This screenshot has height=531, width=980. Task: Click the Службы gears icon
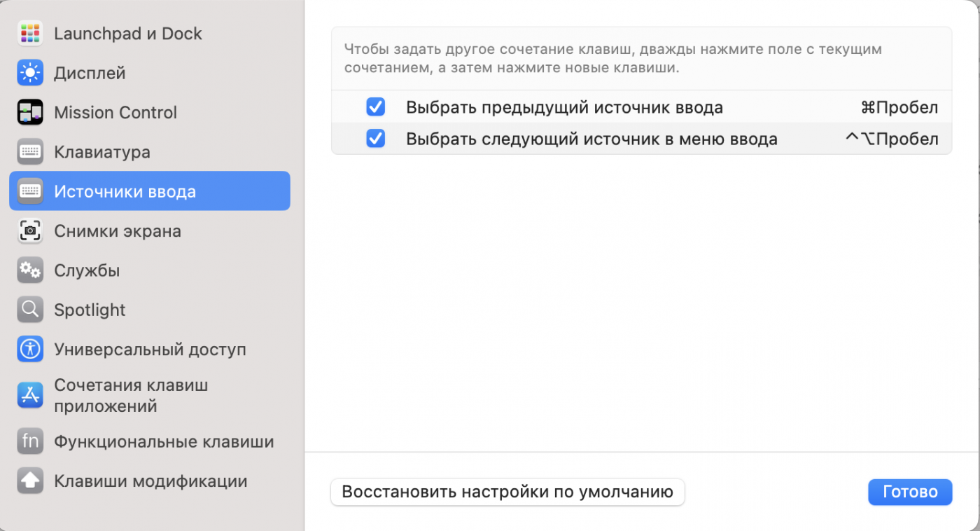[x=30, y=270]
